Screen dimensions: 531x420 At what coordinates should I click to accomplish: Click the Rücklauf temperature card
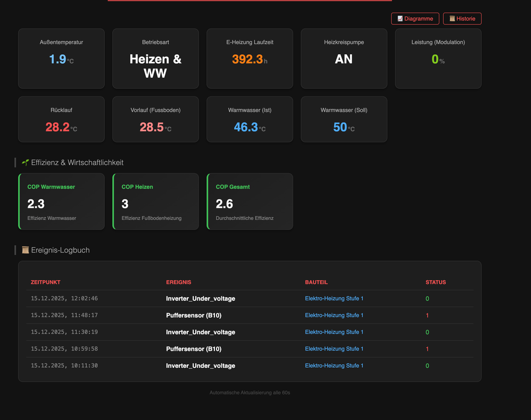pyautogui.click(x=61, y=120)
